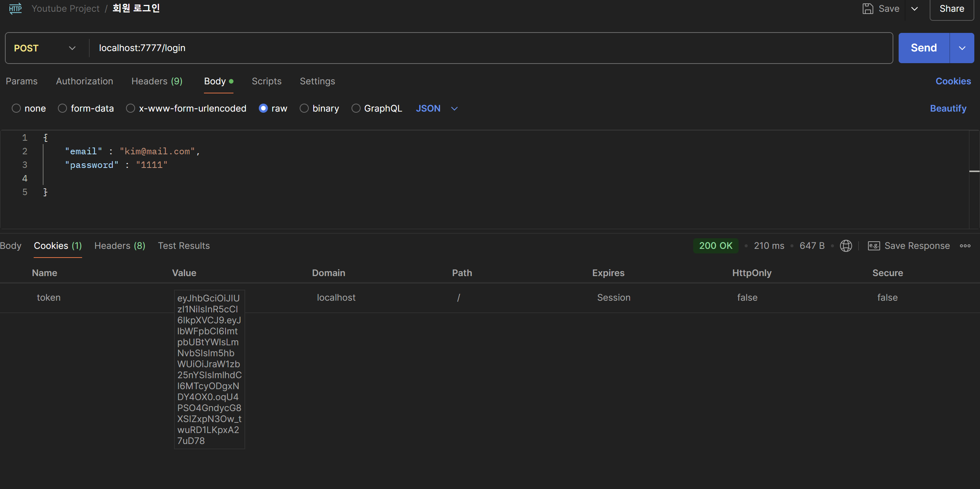Select the none body type radio
980x489 pixels.
click(16, 109)
